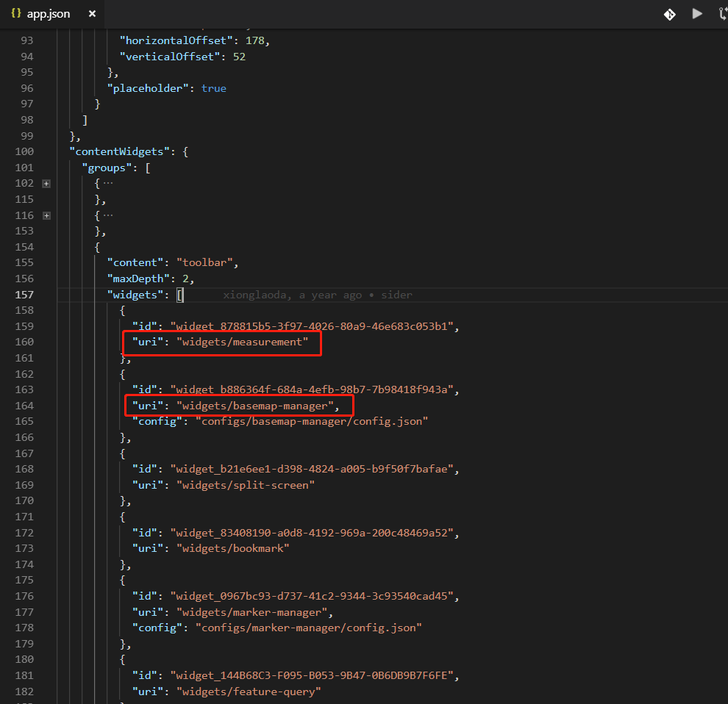Click the collapsed ellipsis on line 116
Viewport: 728px width, 704px height.
pyautogui.click(x=107, y=215)
